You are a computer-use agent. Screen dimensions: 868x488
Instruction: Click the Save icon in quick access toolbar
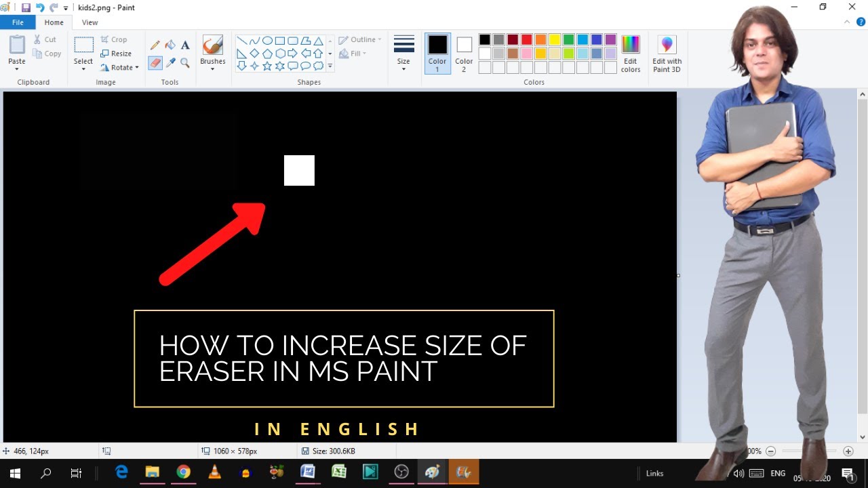26,7
